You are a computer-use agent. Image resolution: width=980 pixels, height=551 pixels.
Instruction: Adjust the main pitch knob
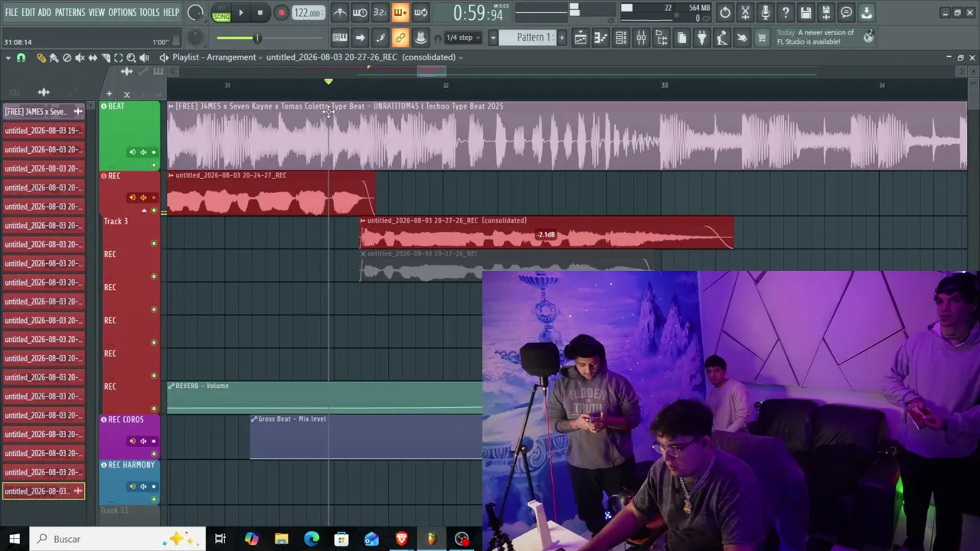point(195,37)
